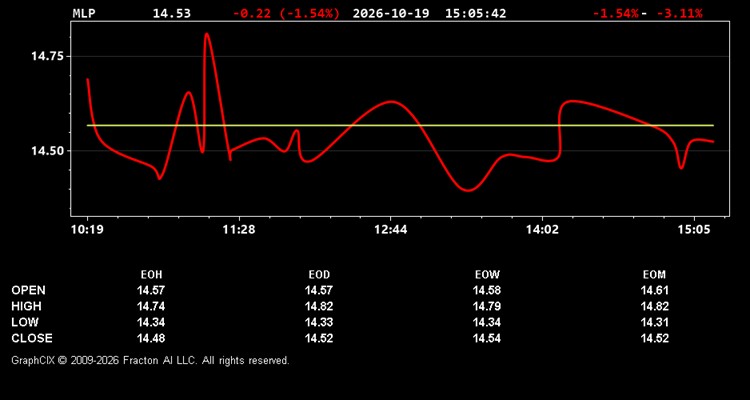This screenshot has width=750, height=400.
Task: Click the 14.75 price axis label
Action: coord(47,56)
